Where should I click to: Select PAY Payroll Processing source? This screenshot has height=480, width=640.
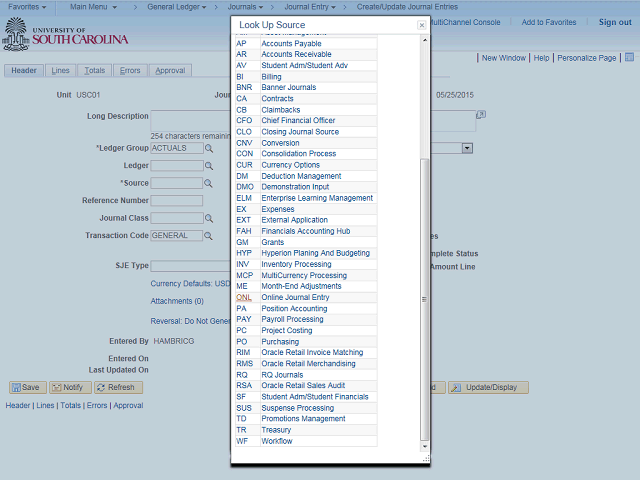(306, 319)
